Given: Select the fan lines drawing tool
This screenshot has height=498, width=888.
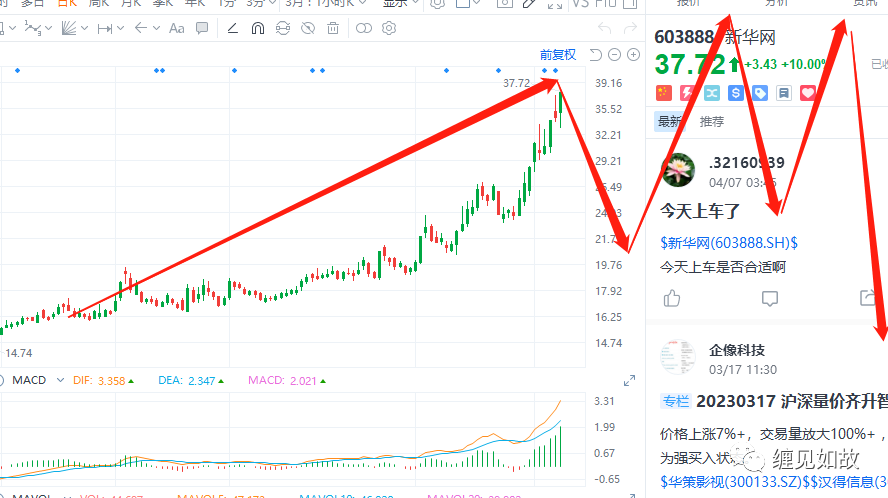Looking at the screenshot, I should (69, 28).
